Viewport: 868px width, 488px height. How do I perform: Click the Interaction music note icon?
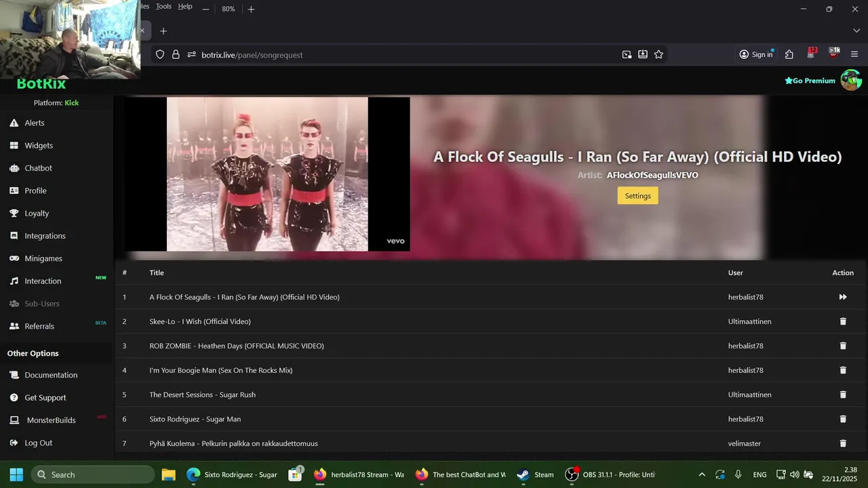coord(14,281)
